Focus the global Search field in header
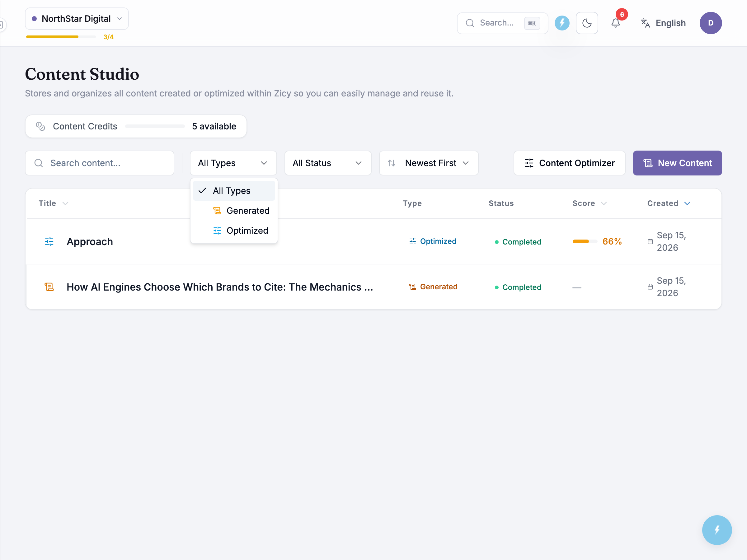The height and width of the screenshot is (560, 747). [x=502, y=23]
